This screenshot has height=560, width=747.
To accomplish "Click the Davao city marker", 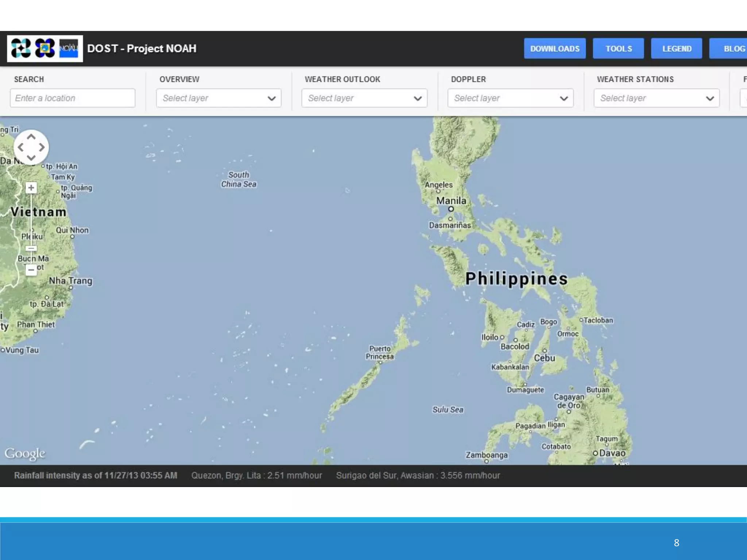I will [x=595, y=453].
